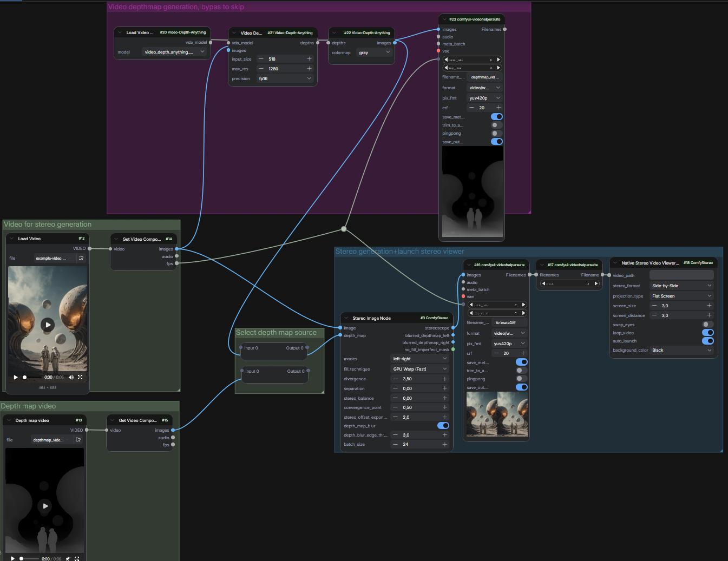Click empty video_path input field
The image size is (728, 561).
coord(681,275)
